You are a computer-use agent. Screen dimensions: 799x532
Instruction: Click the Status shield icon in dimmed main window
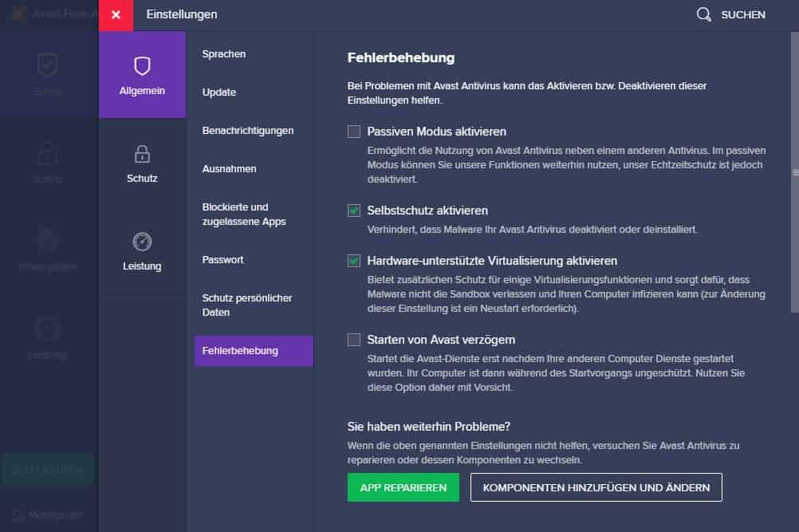pyautogui.click(x=47, y=65)
